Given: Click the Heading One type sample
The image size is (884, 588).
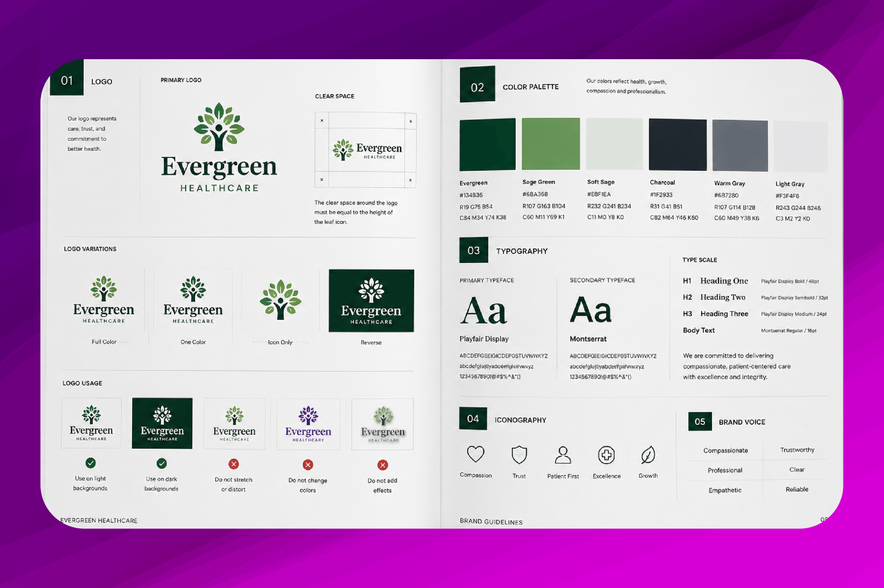Looking at the screenshot, I should click(724, 281).
